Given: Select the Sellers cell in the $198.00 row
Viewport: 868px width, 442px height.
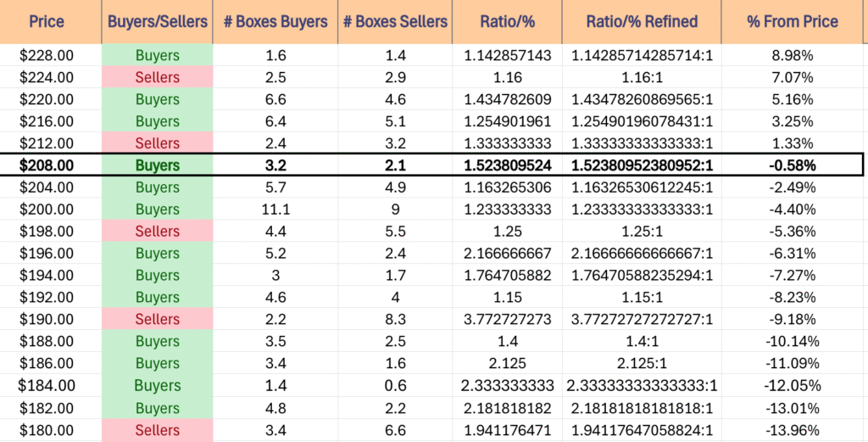Looking at the screenshot, I should tap(157, 231).
